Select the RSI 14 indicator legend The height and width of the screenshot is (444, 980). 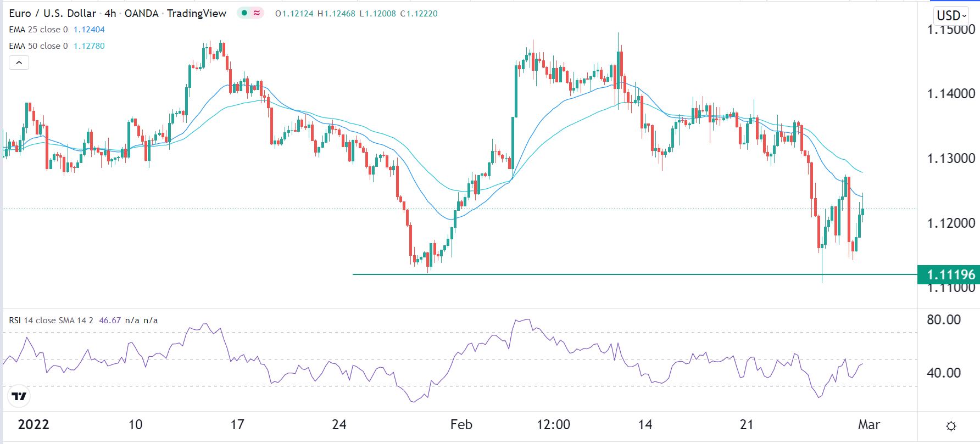coord(51,321)
